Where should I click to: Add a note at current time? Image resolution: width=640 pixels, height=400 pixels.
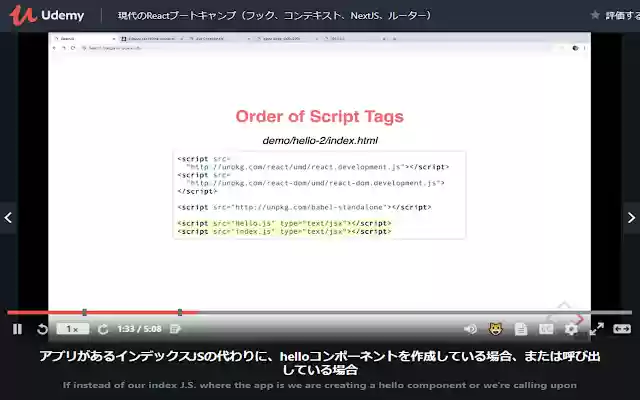[x=175, y=329]
